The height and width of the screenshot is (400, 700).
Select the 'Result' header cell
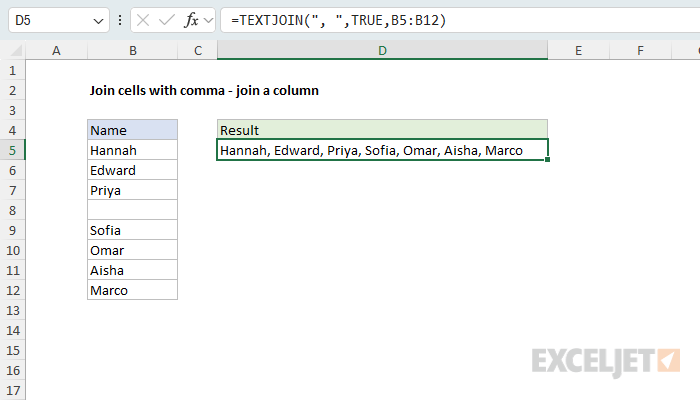[x=383, y=130]
